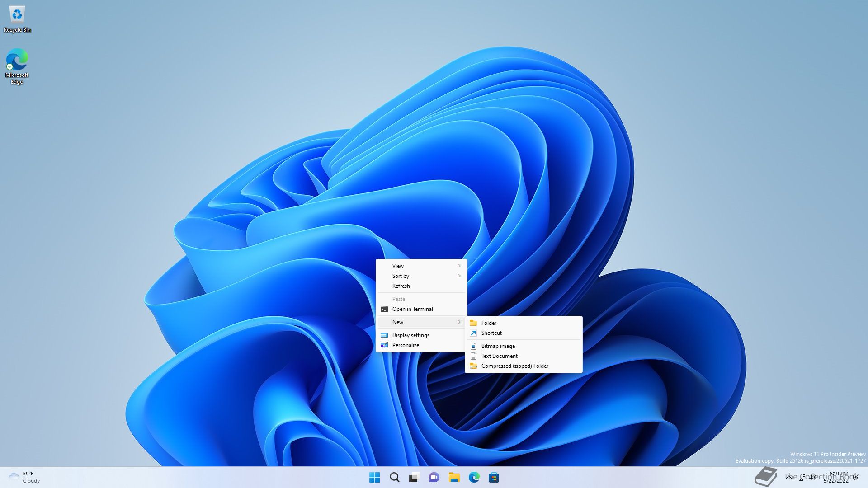Create a new Shortcut

(x=524, y=333)
